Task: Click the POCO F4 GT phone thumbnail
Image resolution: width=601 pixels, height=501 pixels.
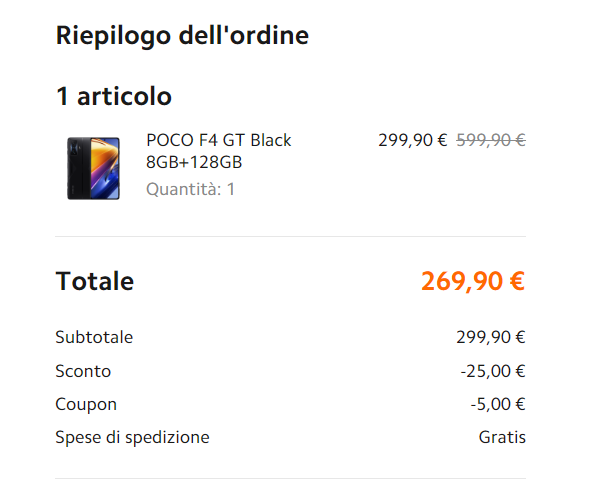Action: click(x=94, y=168)
